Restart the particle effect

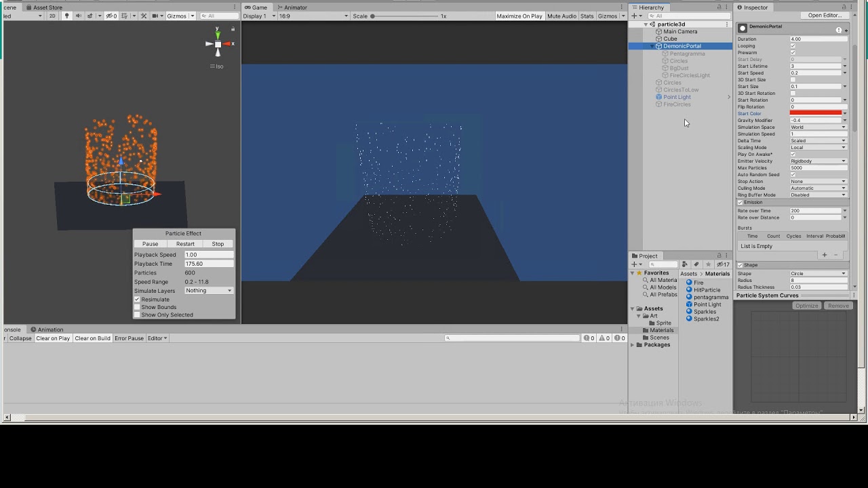(185, 244)
